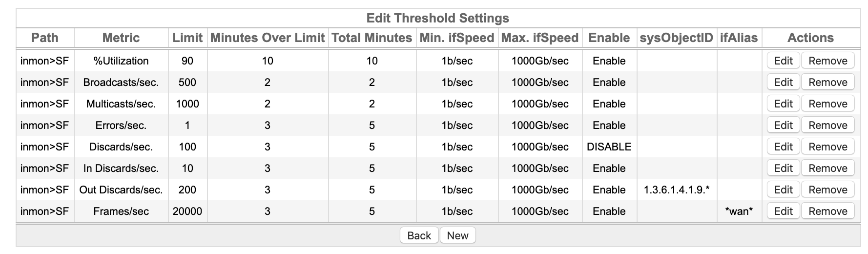Screen dimensions: 868x254
Task: Edit the disabled Discards/sec. threshold
Action: pyautogui.click(x=783, y=147)
